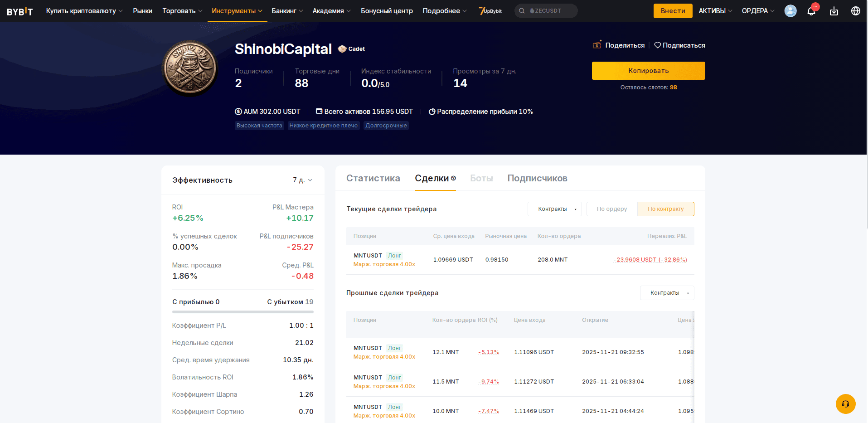Open the support headset chat button
868x423 pixels.
tap(845, 404)
